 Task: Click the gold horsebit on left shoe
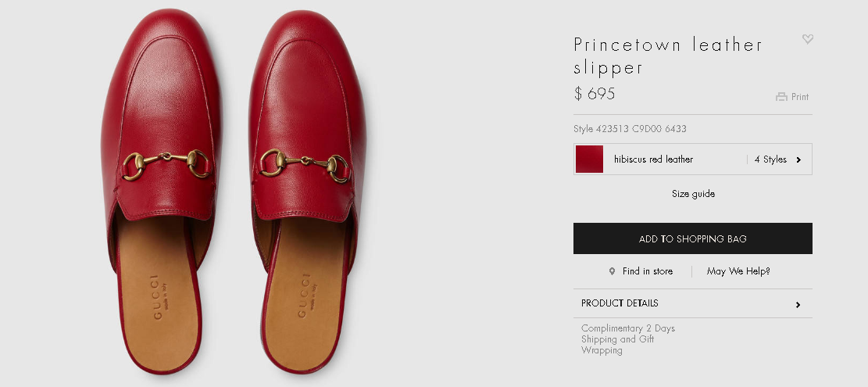(166, 164)
